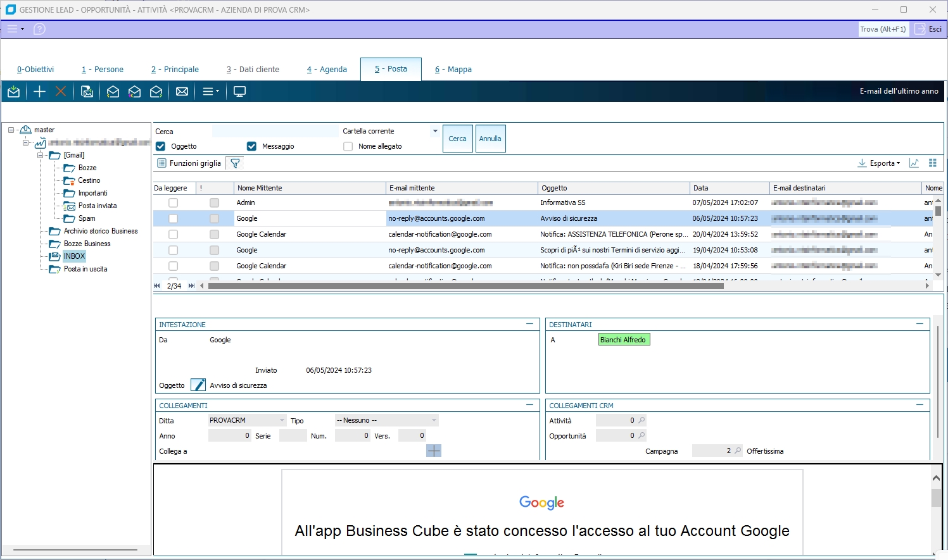Click the plus icon to add new email
948x560 pixels.
coord(39,92)
